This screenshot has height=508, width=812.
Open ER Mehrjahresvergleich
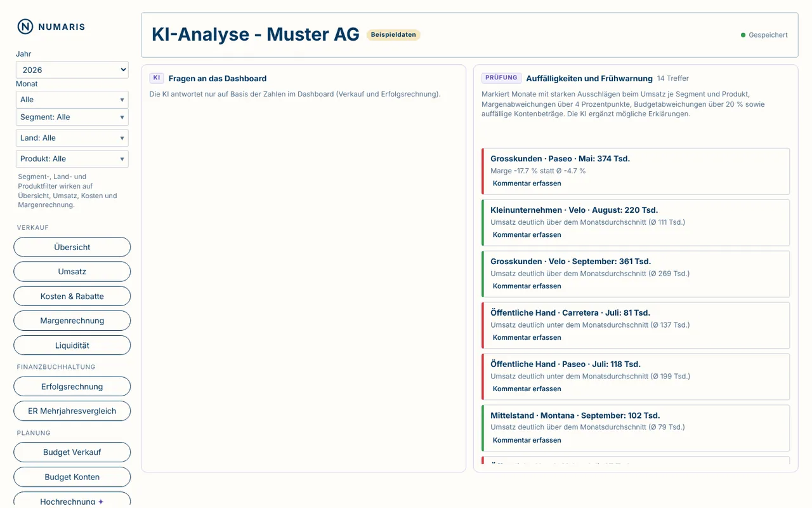[x=72, y=411]
